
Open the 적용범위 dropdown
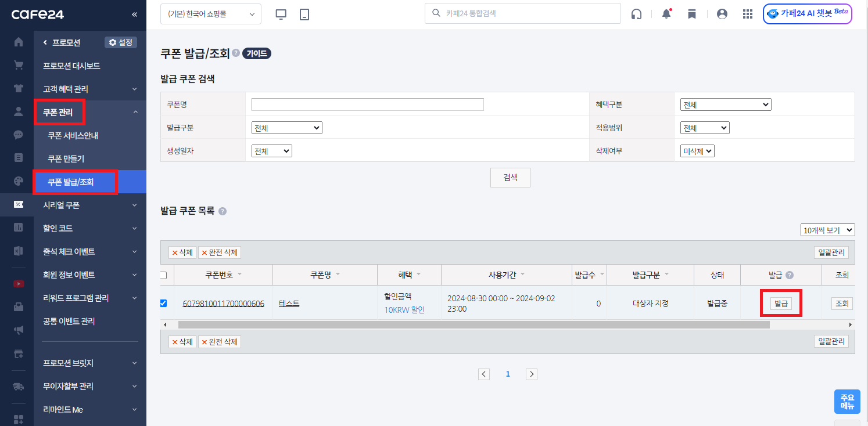pos(705,128)
